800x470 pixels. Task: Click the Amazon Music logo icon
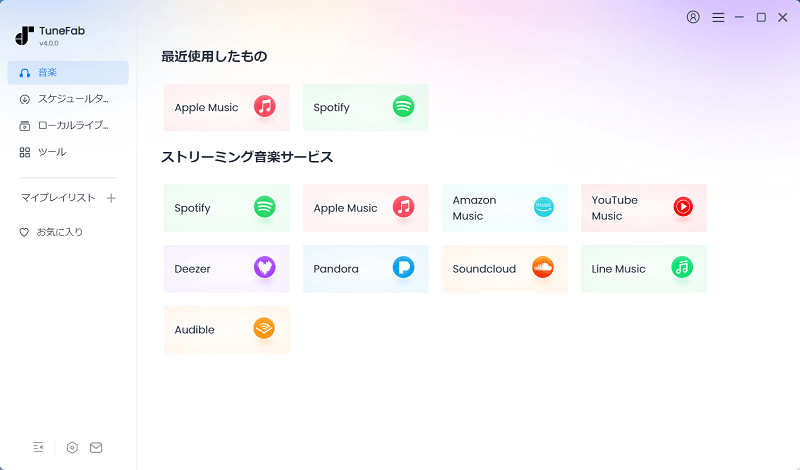coord(543,207)
